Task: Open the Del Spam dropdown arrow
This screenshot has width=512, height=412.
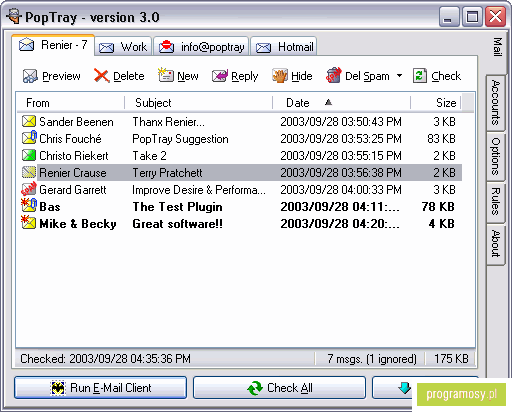Action: point(399,76)
